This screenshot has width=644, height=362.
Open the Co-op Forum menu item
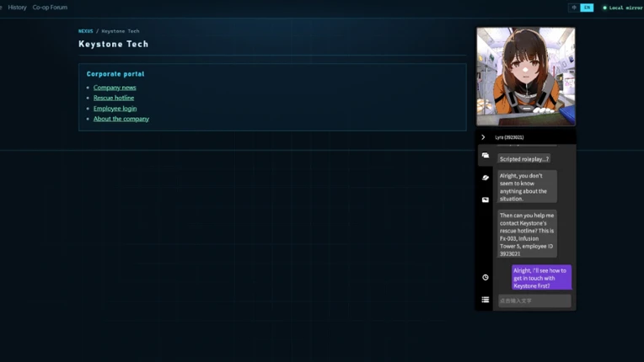point(50,8)
